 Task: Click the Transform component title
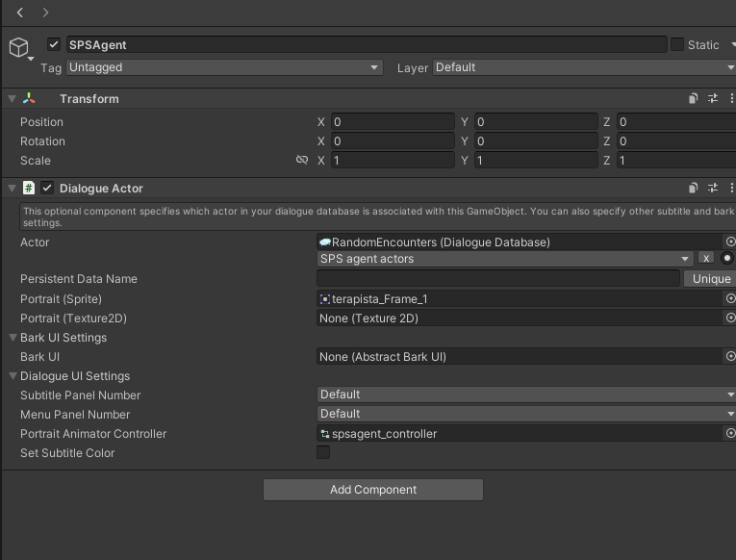[89, 99]
